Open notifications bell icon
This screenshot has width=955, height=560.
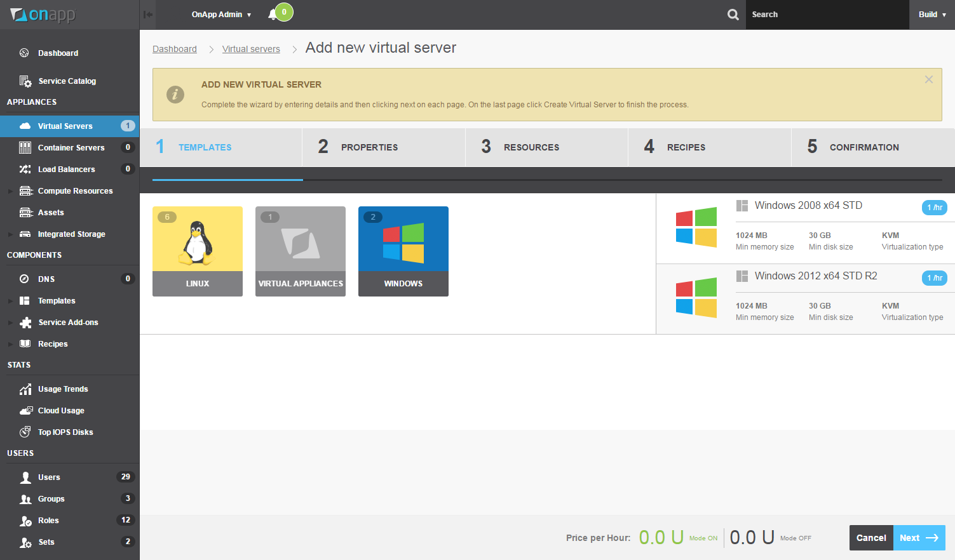click(273, 15)
